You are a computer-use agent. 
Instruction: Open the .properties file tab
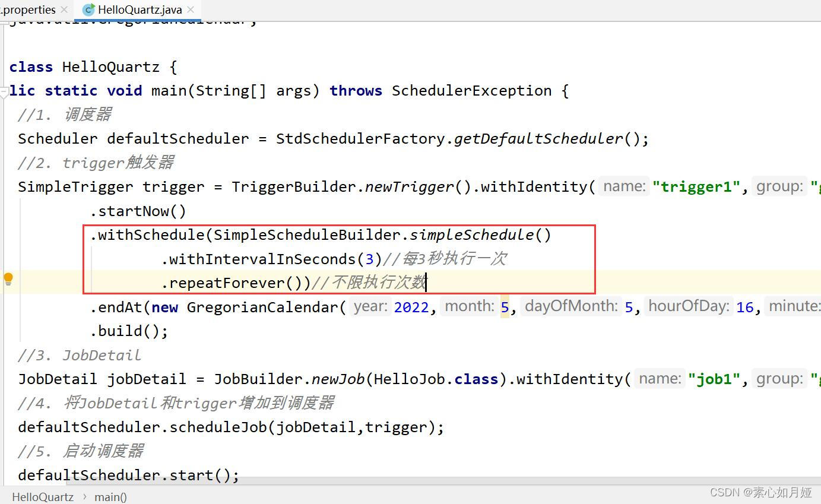coord(28,10)
